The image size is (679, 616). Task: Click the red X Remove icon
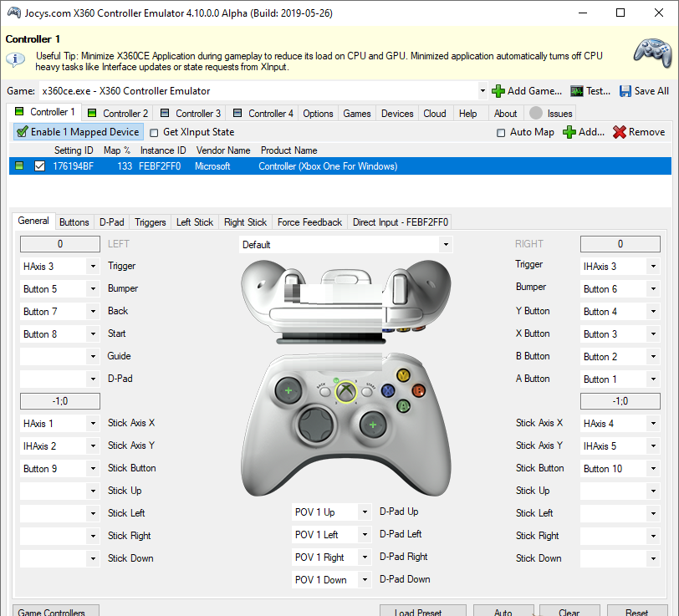click(620, 132)
